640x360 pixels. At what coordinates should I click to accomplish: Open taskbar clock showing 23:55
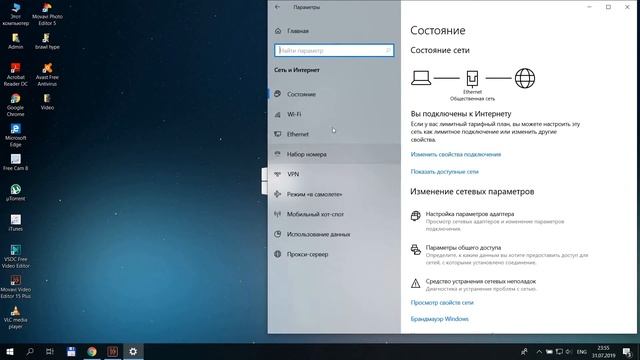click(604, 351)
